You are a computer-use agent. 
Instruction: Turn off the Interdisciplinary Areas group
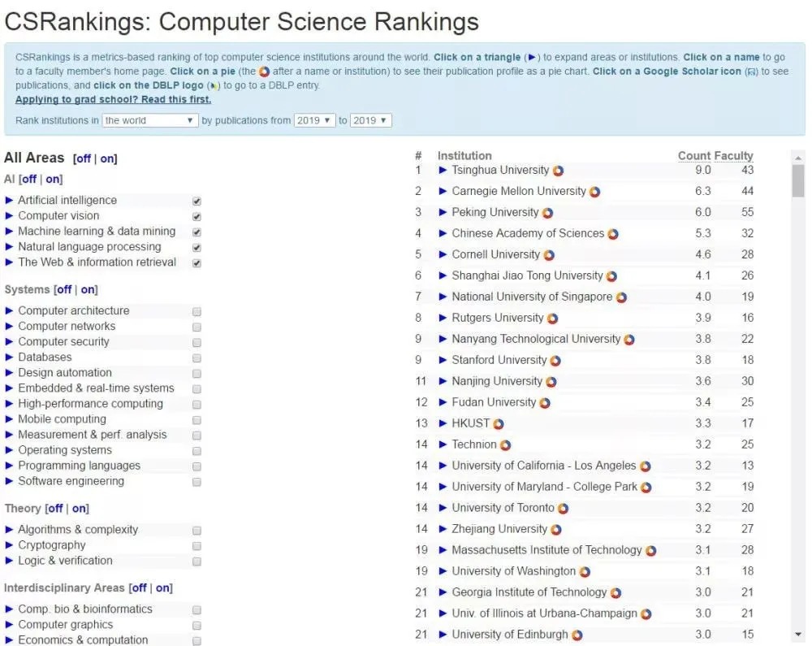click(140, 588)
